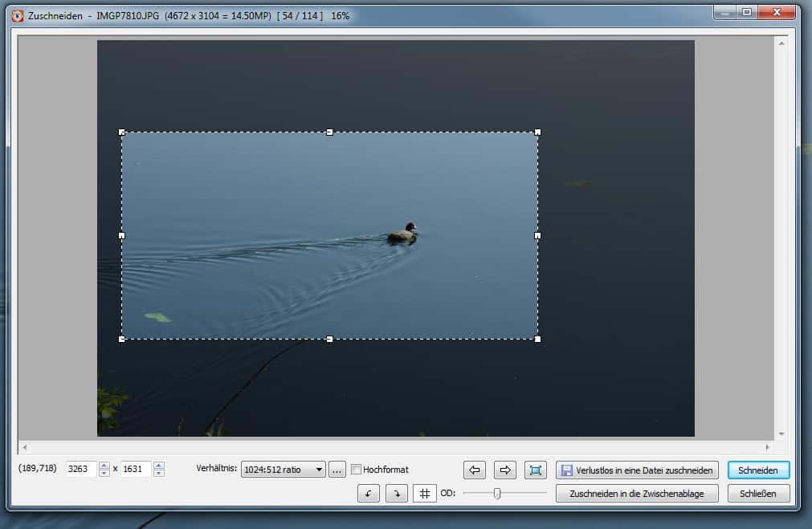Minimize the Zuschneiden window

tap(725, 12)
